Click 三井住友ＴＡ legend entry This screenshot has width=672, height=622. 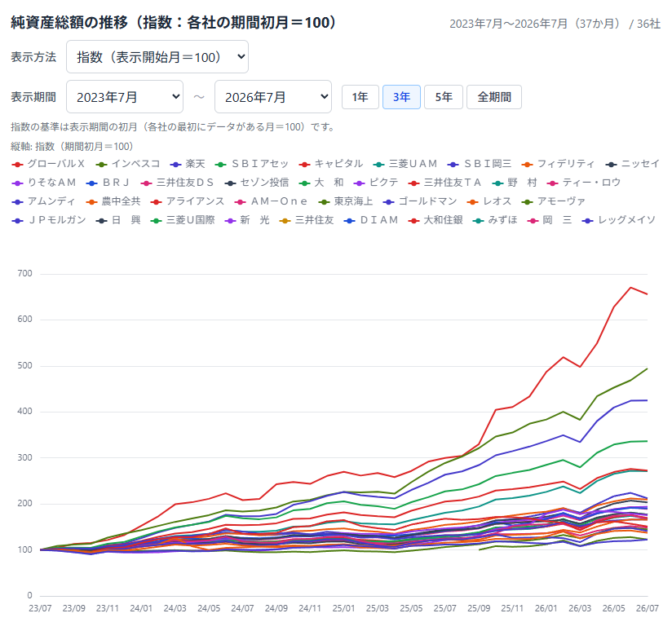click(444, 183)
